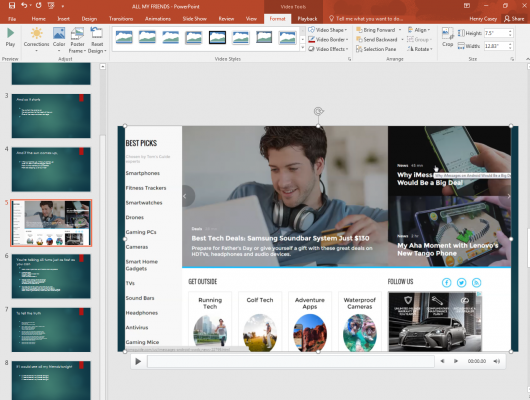The image size is (530, 400).
Task: Click the Play preview button in ribbon
Action: 10,37
